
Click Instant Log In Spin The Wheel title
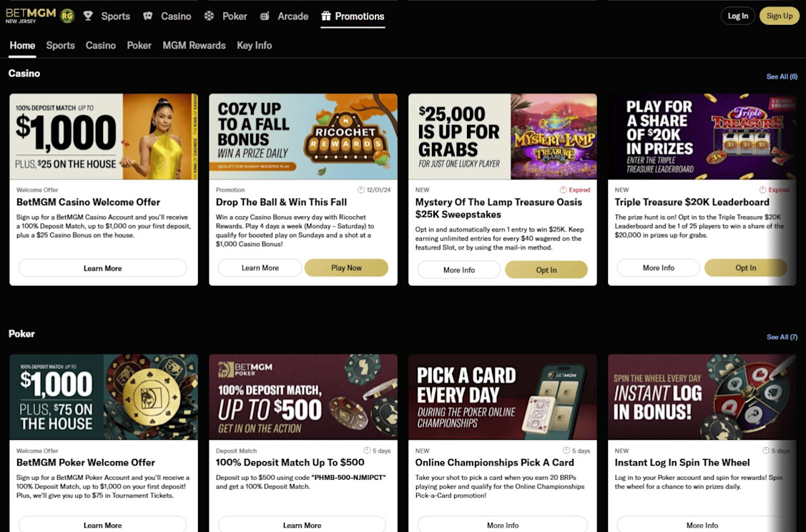click(682, 463)
